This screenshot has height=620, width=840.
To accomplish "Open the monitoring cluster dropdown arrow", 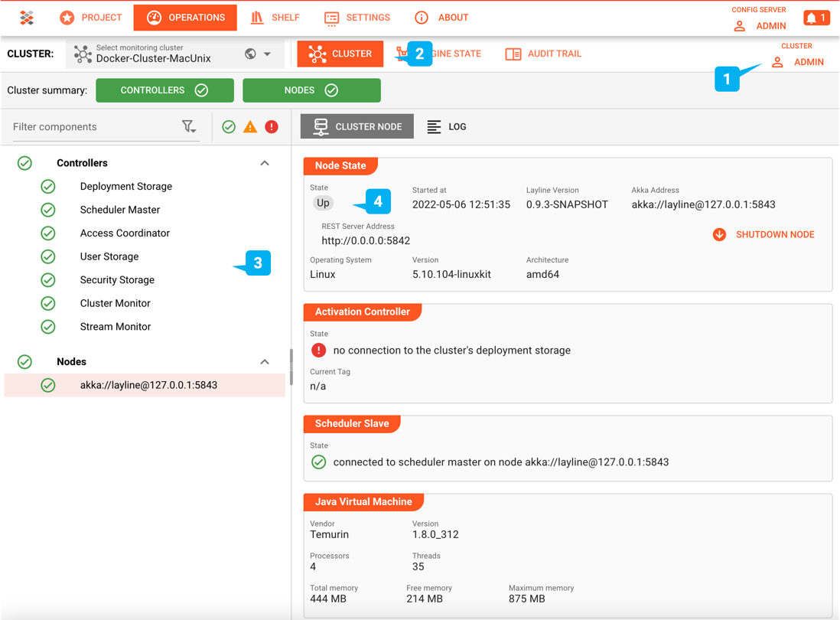I will pos(265,55).
